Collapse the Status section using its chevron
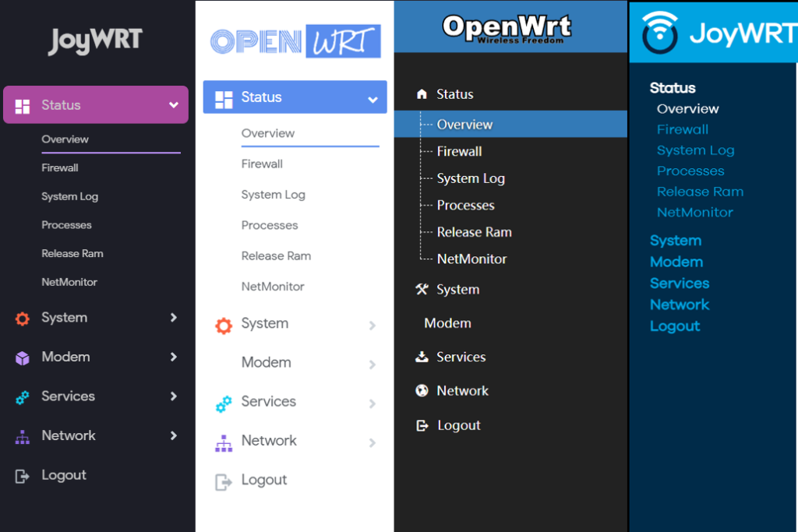The height and width of the screenshot is (532, 798). pos(175,104)
